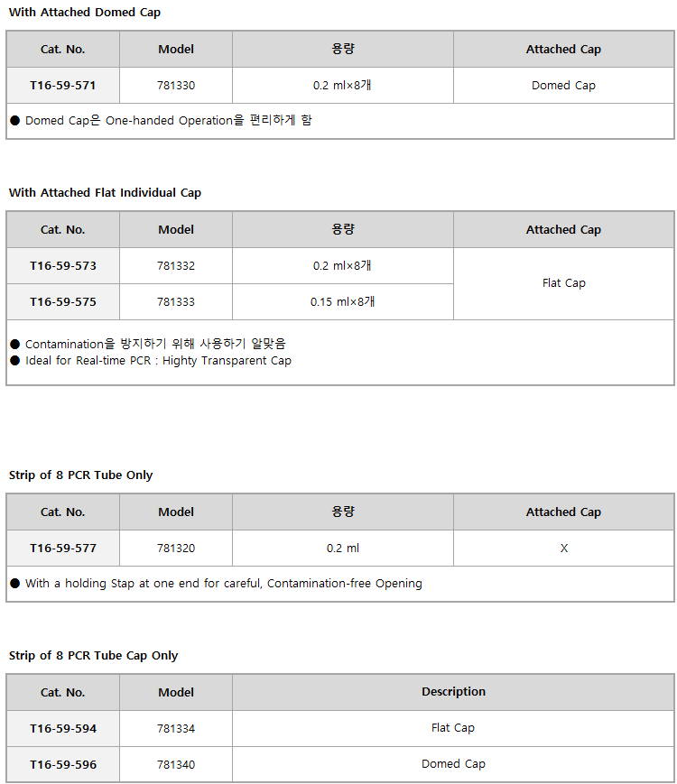Click the Domed Cap cell in first table

click(x=563, y=86)
